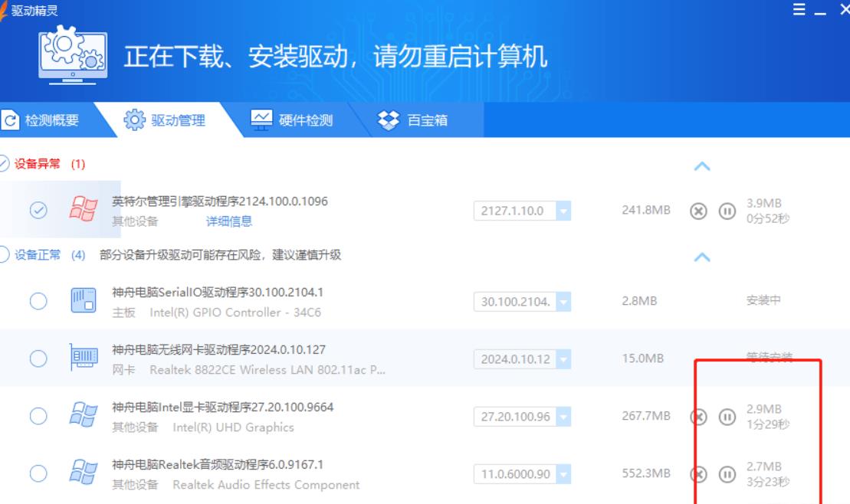Open 详细信息 link for 英特尔管理引擎
This screenshot has width=850, height=504.
228,221
